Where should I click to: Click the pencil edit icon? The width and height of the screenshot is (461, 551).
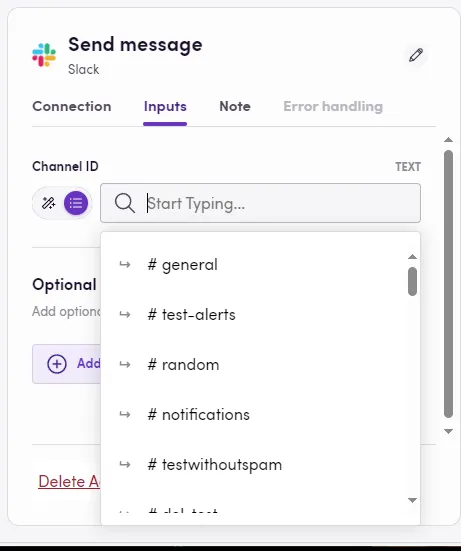pyautogui.click(x=416, y=55)
